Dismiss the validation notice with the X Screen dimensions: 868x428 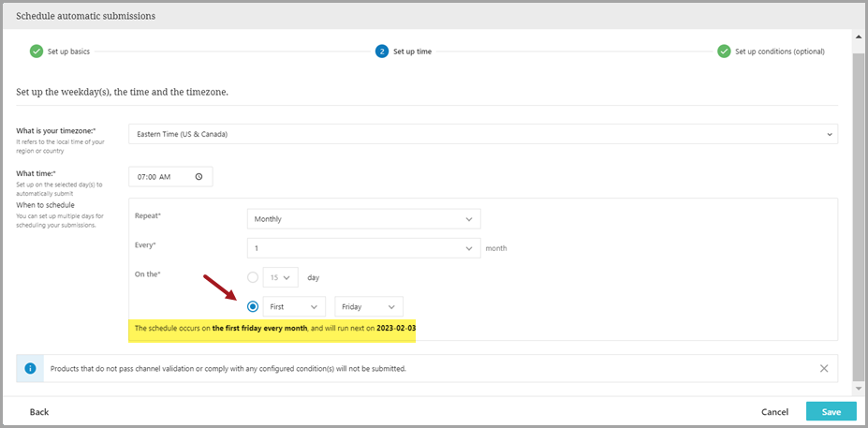[x=824, y=369]
